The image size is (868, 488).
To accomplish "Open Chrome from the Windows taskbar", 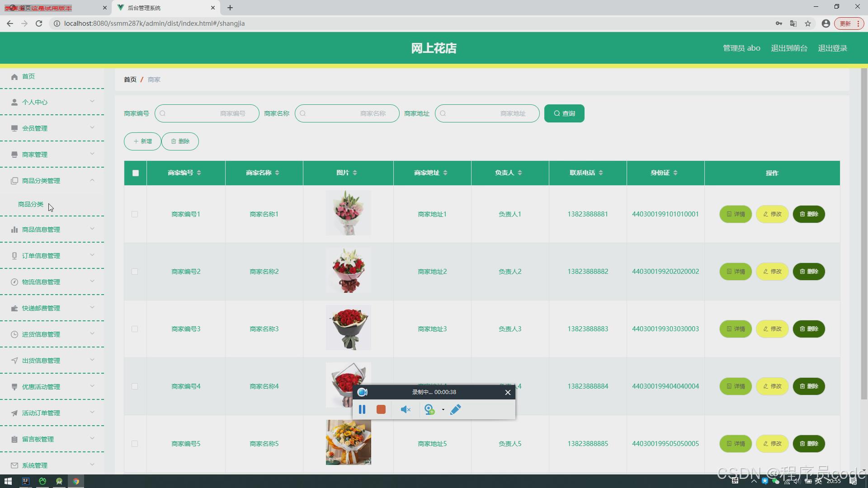I will point(76,481).
